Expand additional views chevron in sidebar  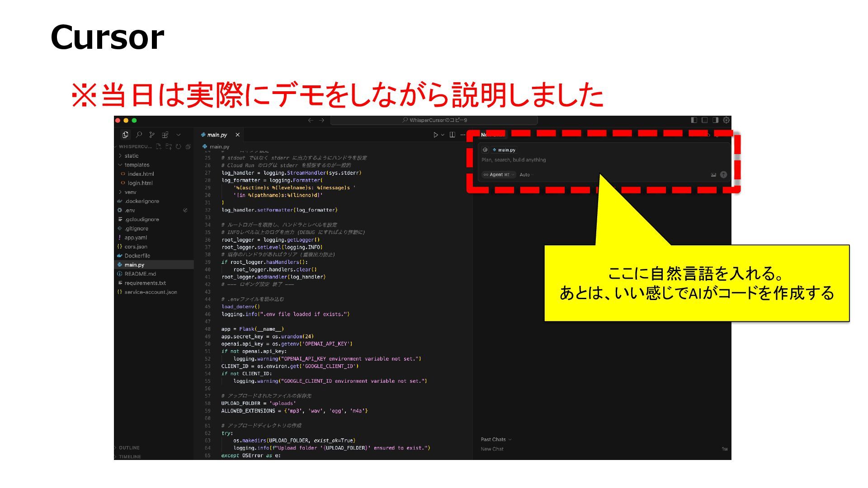pos(179,135)
